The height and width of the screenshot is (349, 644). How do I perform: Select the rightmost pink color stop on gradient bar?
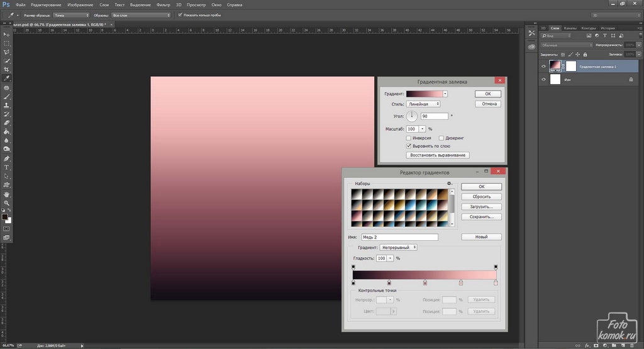pos(496,283)
